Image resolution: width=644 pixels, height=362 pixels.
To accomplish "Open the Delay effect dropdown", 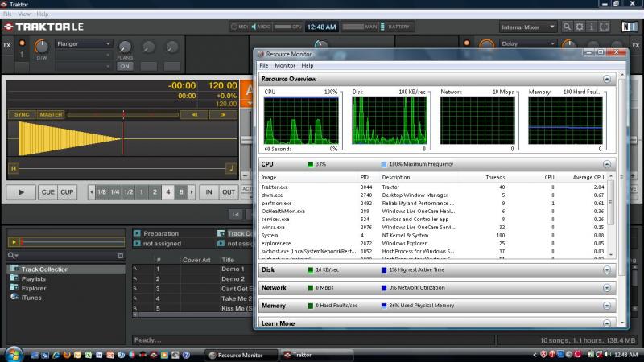I will 528,43.
